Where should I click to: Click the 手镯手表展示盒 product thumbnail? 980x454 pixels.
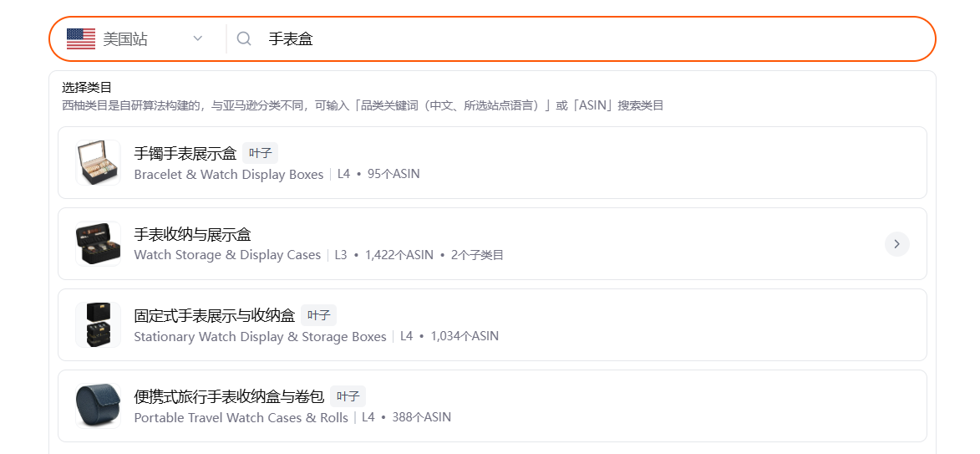[x=98, y=162]
